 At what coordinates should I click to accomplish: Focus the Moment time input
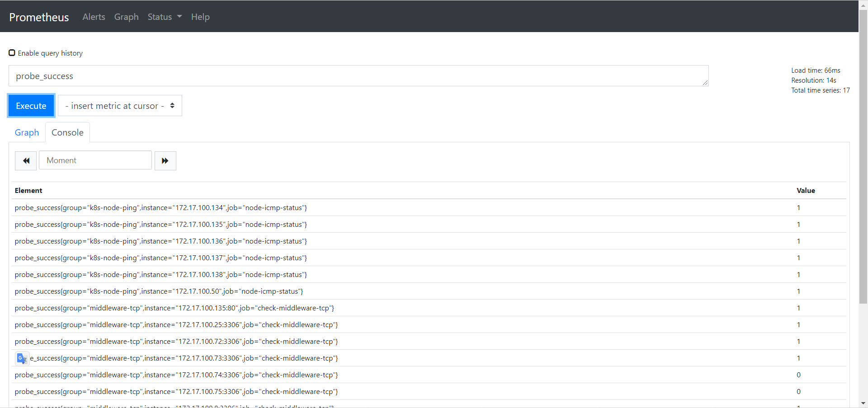[95, 160]
